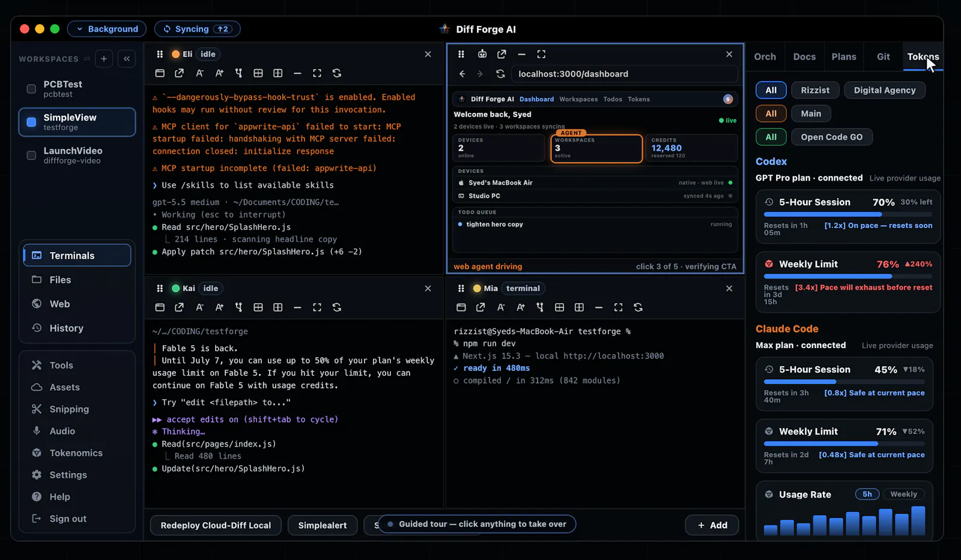Untick the SimpleView workspace checkbox
The image size is (961, 560).
(x=31, y=122)
